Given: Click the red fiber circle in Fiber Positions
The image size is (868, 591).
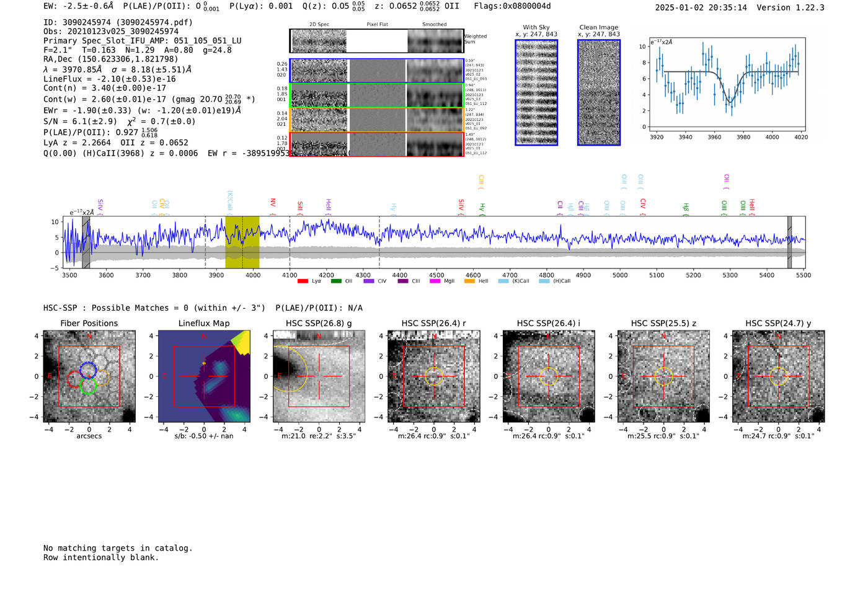Looking at the screenshot, I should click(74, 380).
